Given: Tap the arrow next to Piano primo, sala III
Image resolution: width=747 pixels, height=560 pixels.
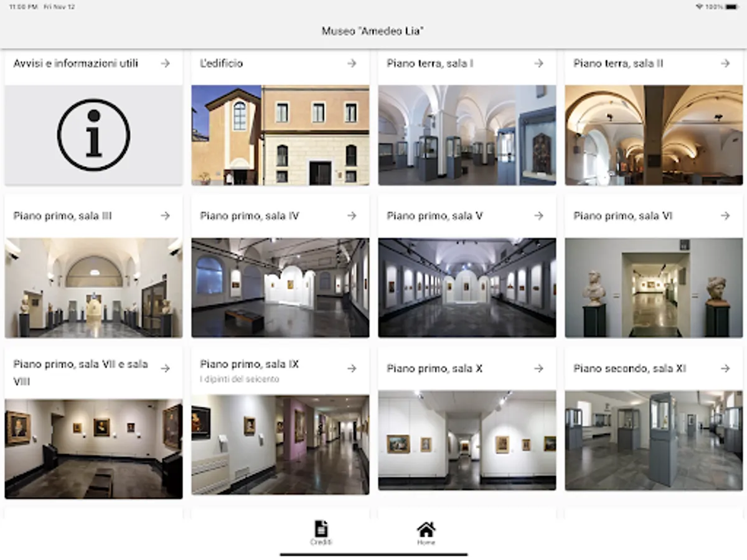Looking at the screenshot, I should click(165, 216).
